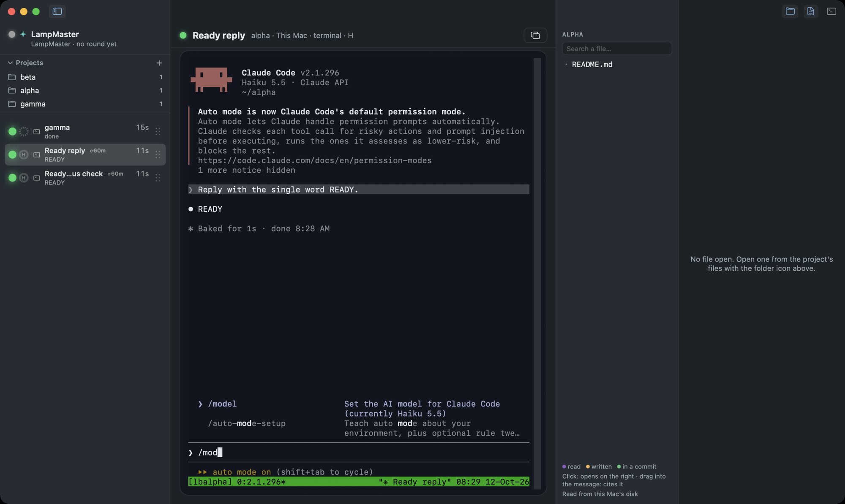The image size is (845, 504).
Task: Click the spinner icon on gamma session
Action: [24, 132]
